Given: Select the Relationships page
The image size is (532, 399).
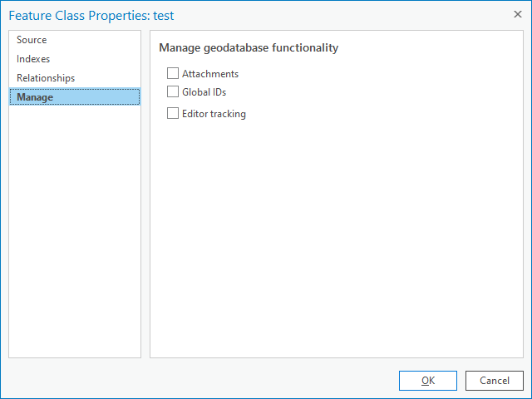Looking at the screenshot, I should [x=46, y=78].
